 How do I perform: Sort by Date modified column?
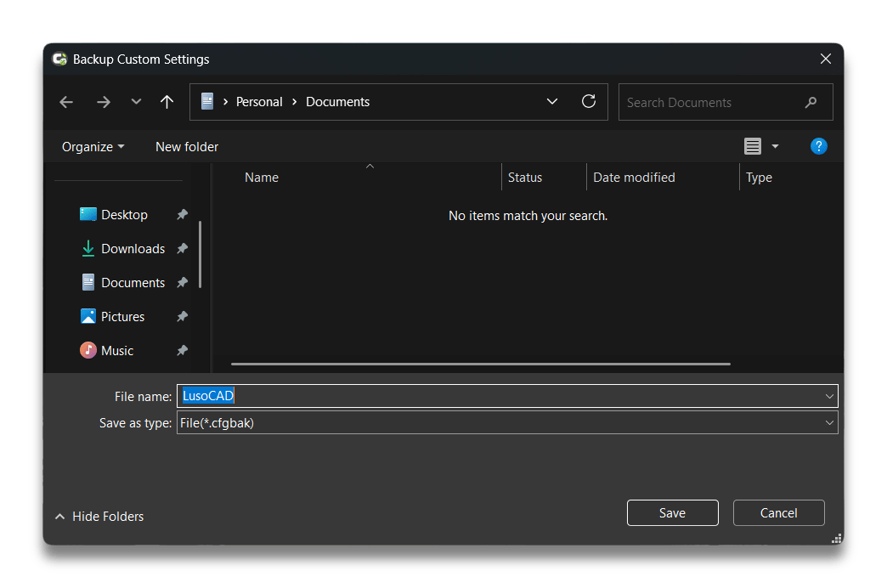click(x=634, y=178)
